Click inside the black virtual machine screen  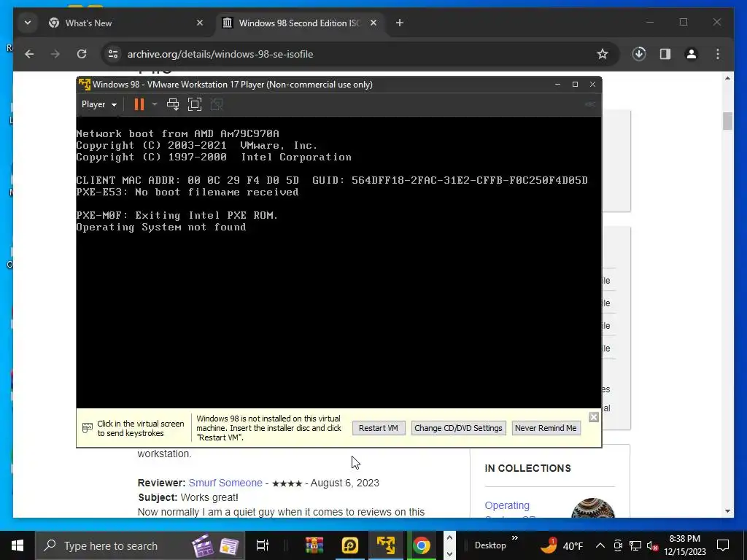[x=338, y=262]
